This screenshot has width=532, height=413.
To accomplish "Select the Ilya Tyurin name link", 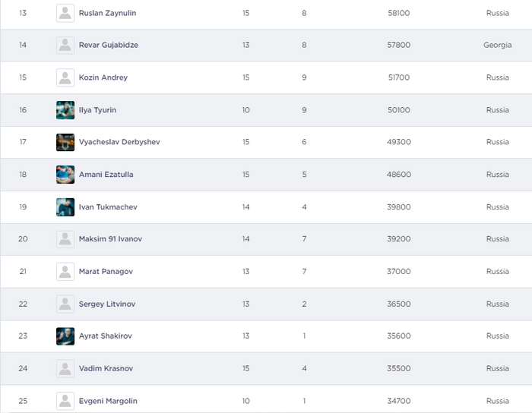I will (x=97, y=110).
